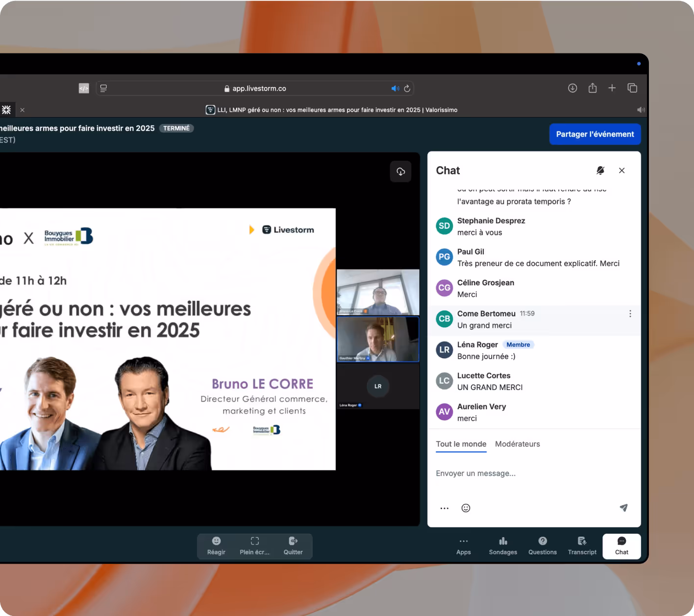Select Tout le monde chat tab
Viewport: 694px width, 616px height.
pos(461,444)
